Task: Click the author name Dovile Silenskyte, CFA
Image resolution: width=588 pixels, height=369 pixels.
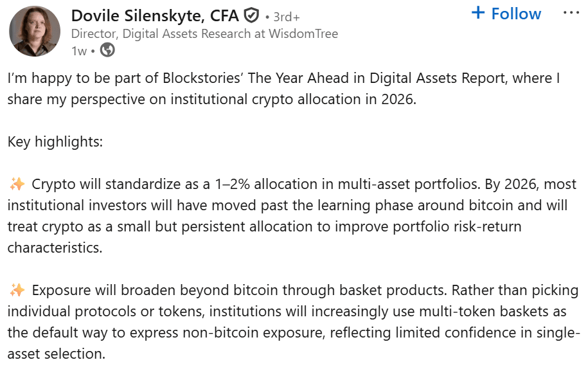Action: pos(155,15)
